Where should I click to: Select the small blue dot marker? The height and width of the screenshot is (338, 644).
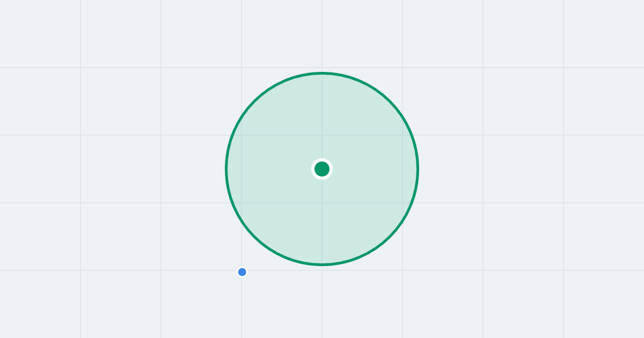242,272
